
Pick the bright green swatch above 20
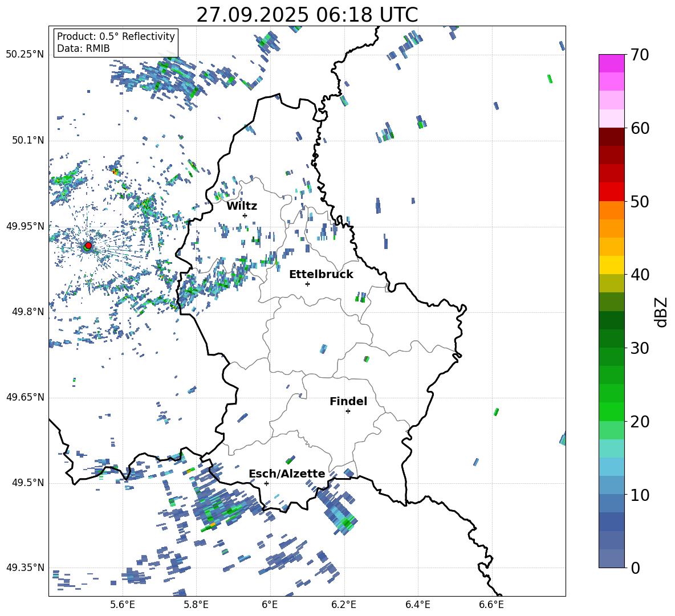pyautogui.click(x=612, y=411)
